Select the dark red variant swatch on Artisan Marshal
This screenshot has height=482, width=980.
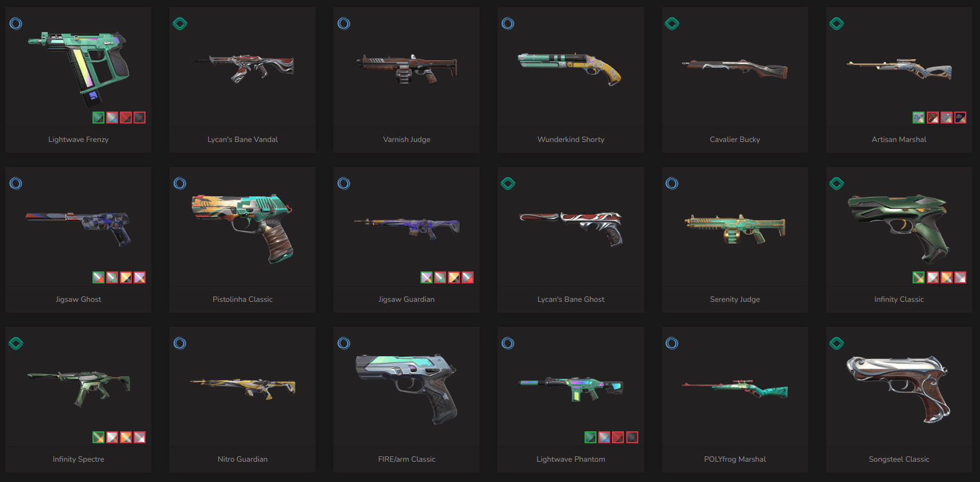[x=933, y=118]
